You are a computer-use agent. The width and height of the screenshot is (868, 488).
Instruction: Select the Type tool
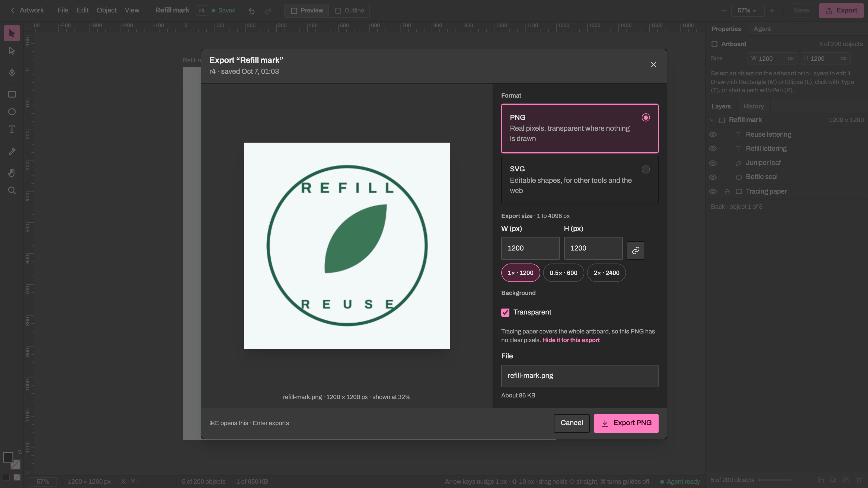[12, 129]
